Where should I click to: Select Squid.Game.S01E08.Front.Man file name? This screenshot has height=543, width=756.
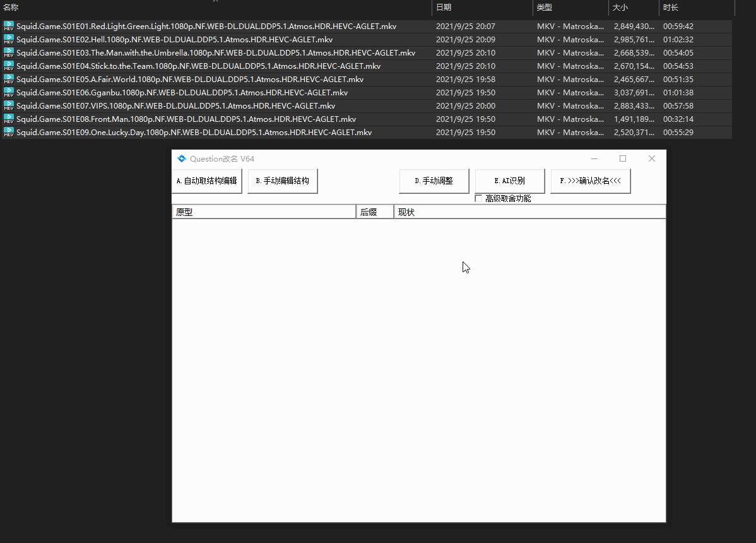(186, 119)
